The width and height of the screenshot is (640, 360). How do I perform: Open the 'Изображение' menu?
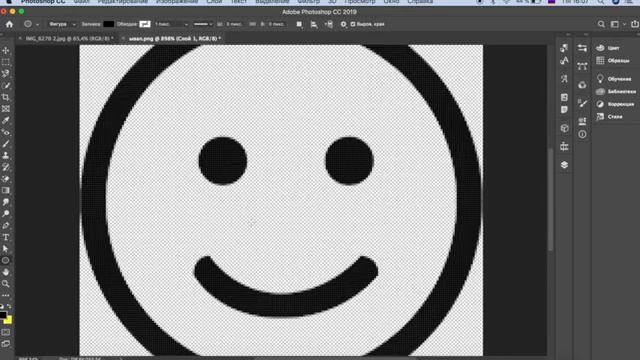[177, 2]
